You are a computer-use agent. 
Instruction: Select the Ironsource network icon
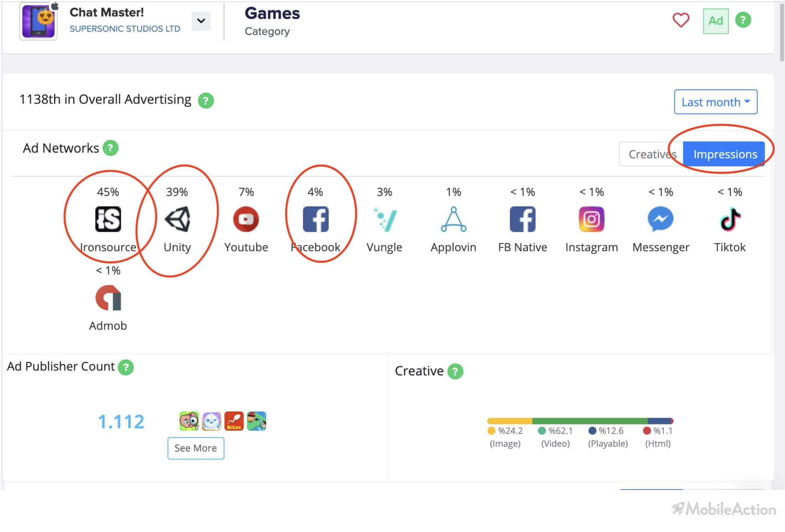(x=108, y=219)
